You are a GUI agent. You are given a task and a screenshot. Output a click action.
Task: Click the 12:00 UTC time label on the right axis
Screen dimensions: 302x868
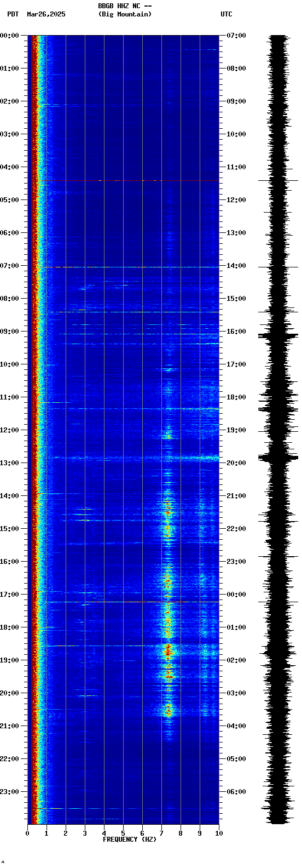coord(236,200)
